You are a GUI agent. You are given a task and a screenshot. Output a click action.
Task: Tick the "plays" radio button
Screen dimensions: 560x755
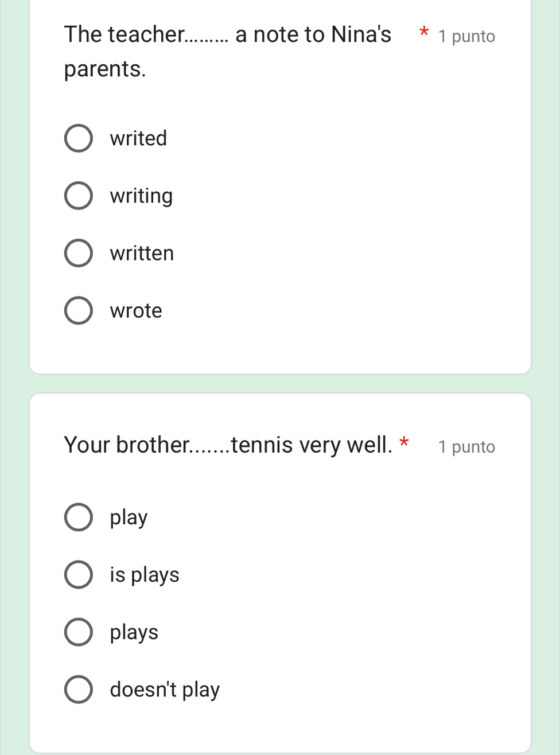tap(78, 632)
